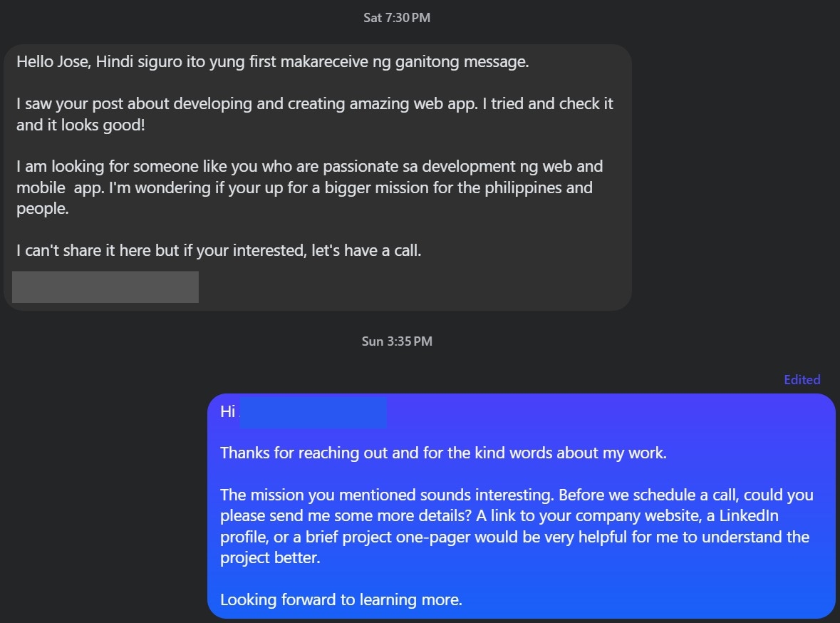Select the line "Looking forward to learning more"
Viewport: 840px width, 623px height.
tap(342, 599)
